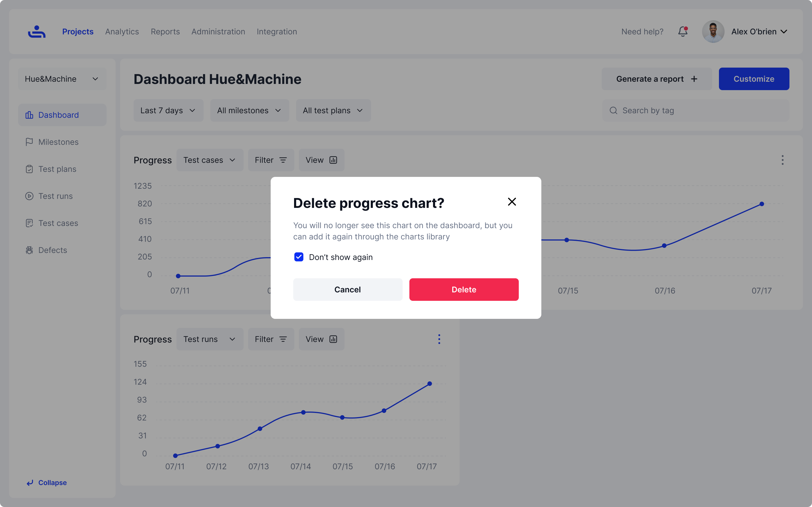Image resolution: width=812 pixels, height=507 pixels.
Task: Click the plus icon on Generate a report
Action: click(694, 79)
